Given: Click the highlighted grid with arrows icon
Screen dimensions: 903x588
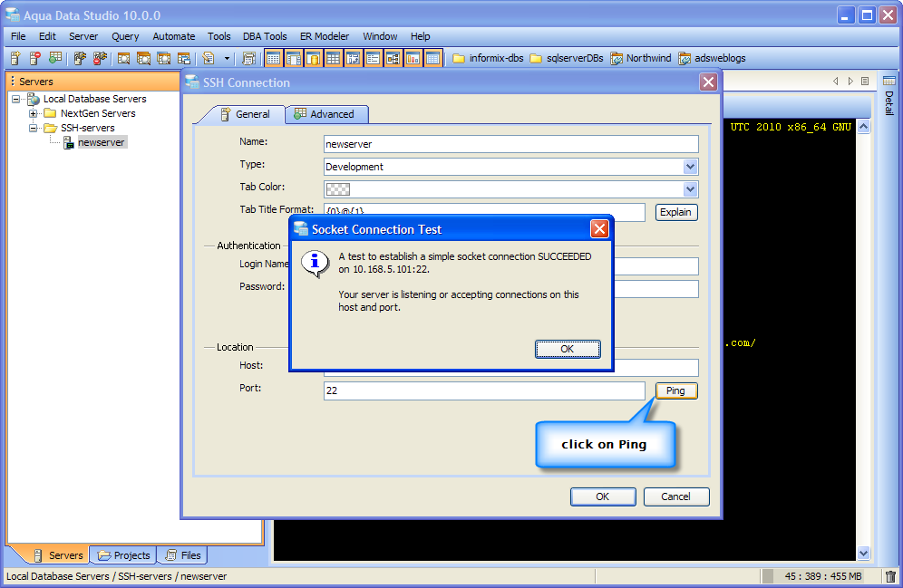Looking at the screenshot, I should pos(354,58).
